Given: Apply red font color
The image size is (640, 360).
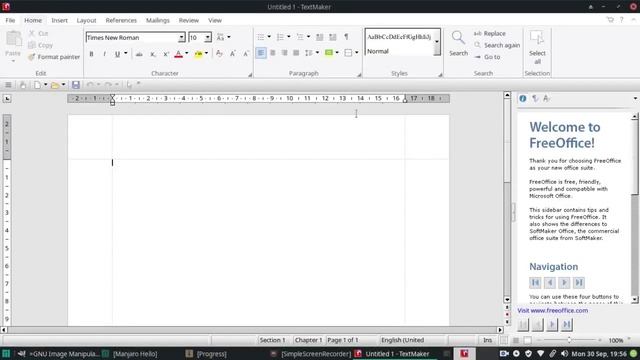Looking at the screenshot, I should (178, 54).
